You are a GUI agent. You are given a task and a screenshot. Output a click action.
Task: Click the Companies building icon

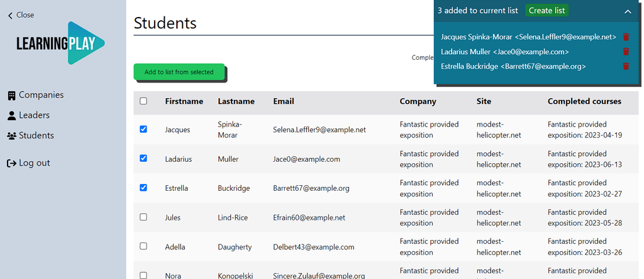pyautogui.click(x=11, y=96)
